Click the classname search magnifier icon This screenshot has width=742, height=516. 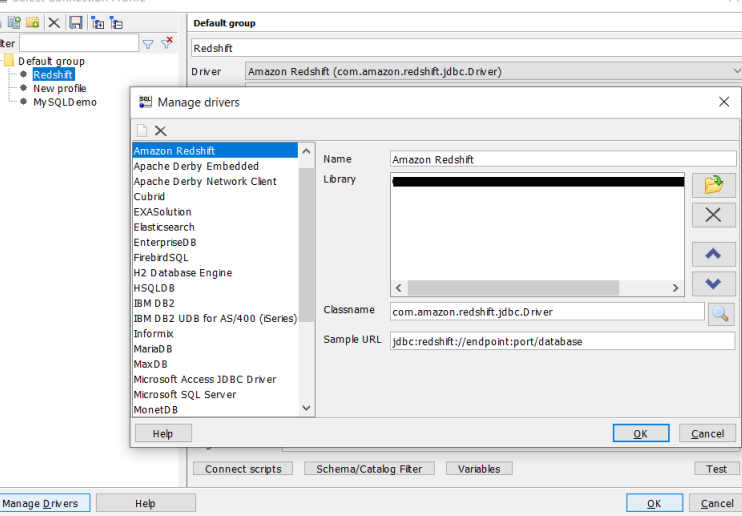coord(720,313)
